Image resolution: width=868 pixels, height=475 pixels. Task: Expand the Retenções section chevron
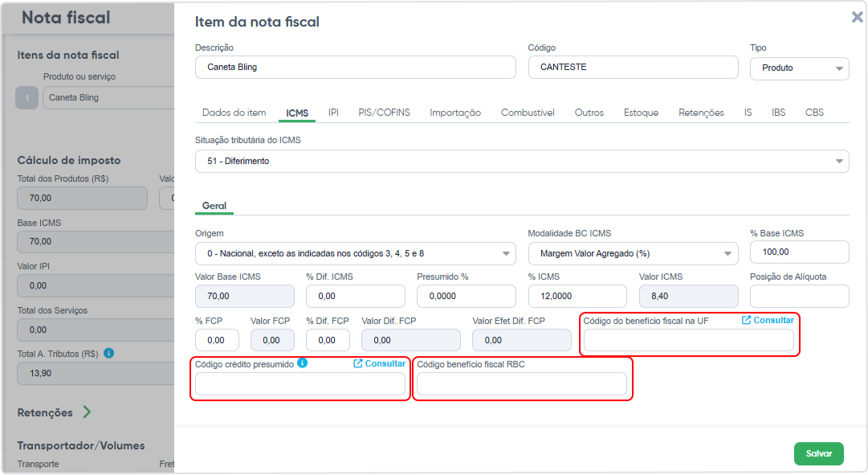87,412
